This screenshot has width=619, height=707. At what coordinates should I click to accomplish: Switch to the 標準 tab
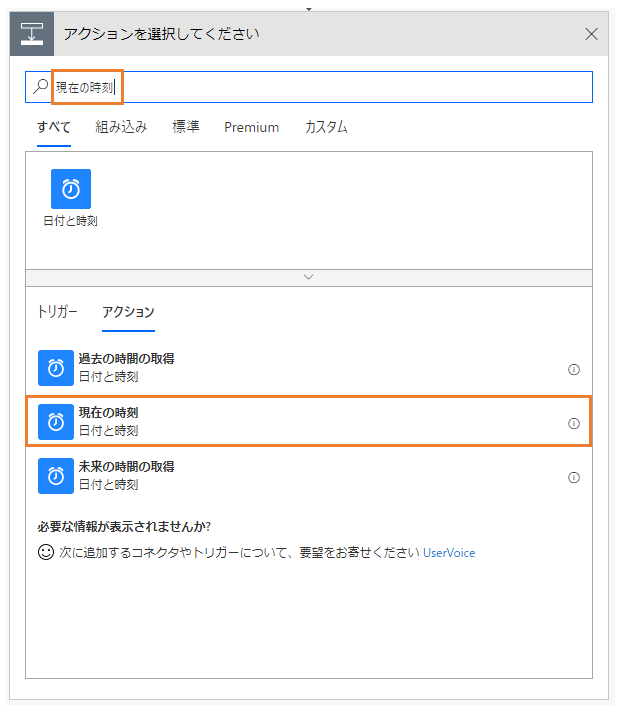[186, 127]
